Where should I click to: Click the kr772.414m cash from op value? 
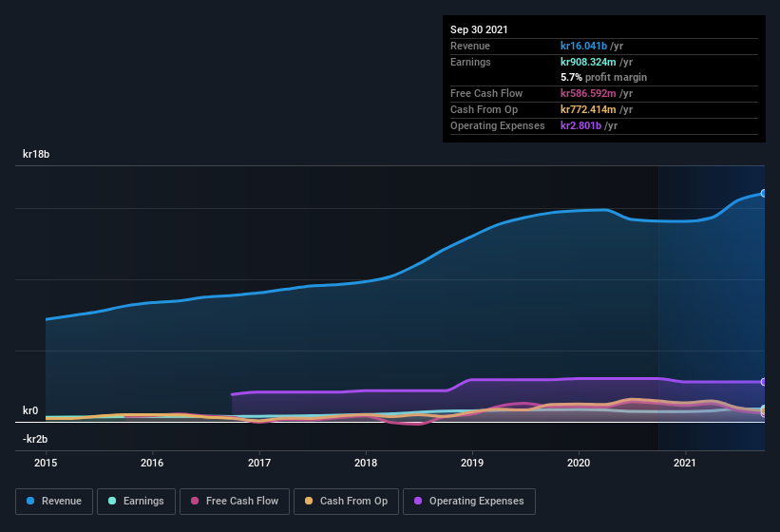(588, 109)
